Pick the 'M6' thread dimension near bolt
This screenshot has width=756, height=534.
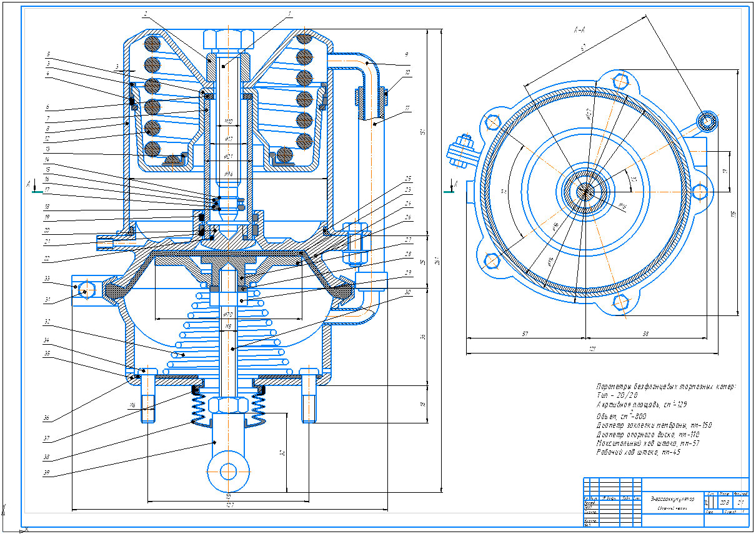pos(132,406)
